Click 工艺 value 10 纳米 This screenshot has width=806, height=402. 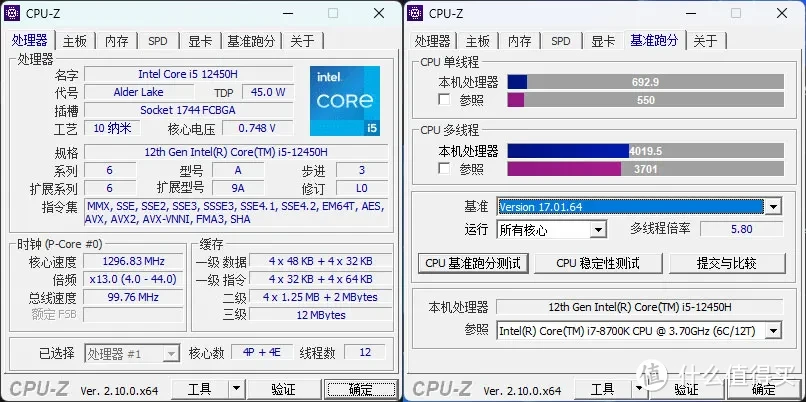112,128
